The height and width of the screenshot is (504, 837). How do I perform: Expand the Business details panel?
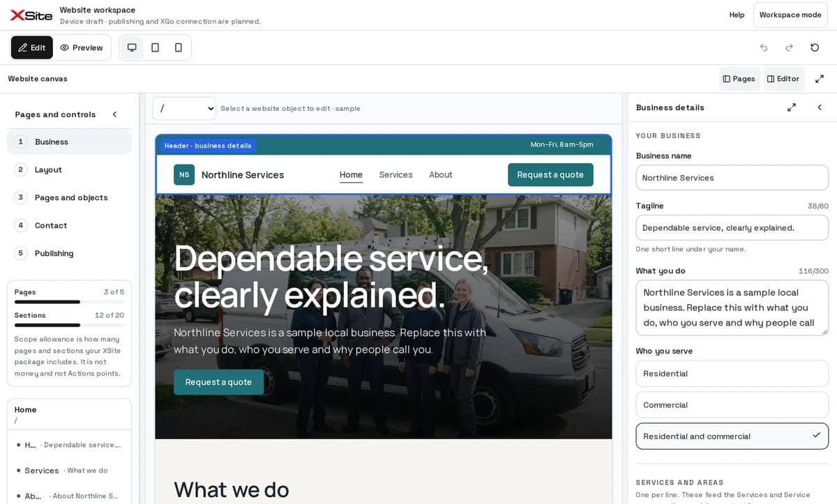point(792,107)
